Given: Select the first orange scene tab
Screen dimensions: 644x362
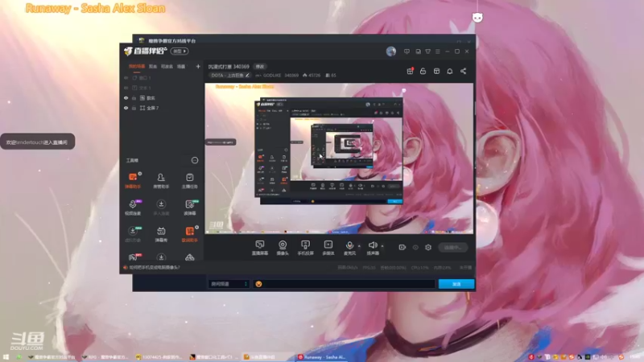Looking at the screenshot, I should (x=137, y=67).
